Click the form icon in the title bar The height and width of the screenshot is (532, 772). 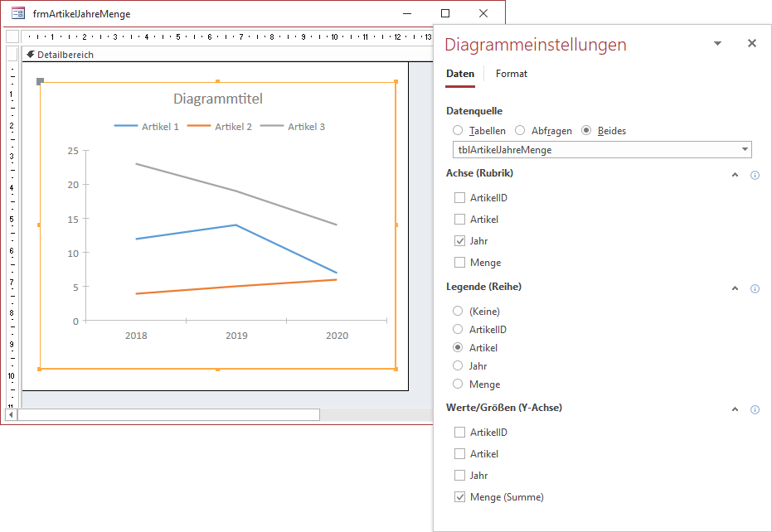click(17, 13)
